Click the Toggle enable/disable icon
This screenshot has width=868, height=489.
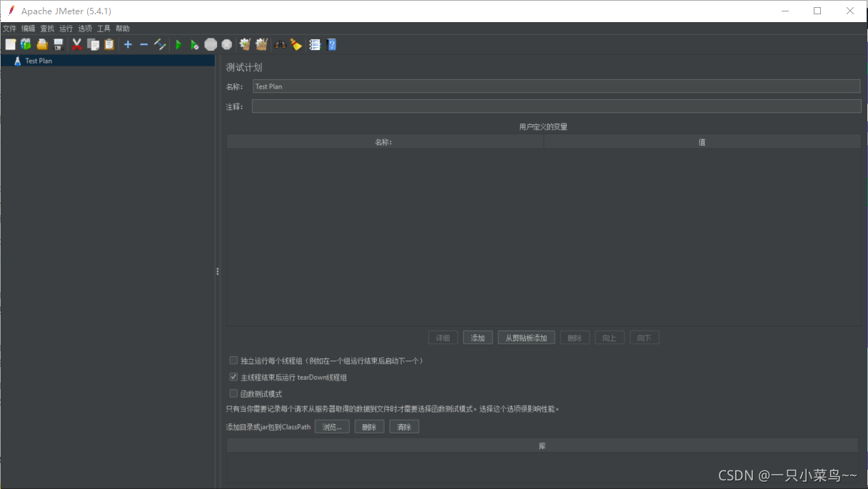[x=160, y=44]
